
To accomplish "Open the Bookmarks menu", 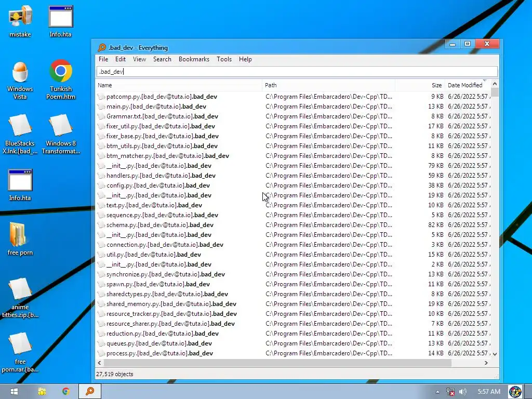I will click(x=194, y=59).
